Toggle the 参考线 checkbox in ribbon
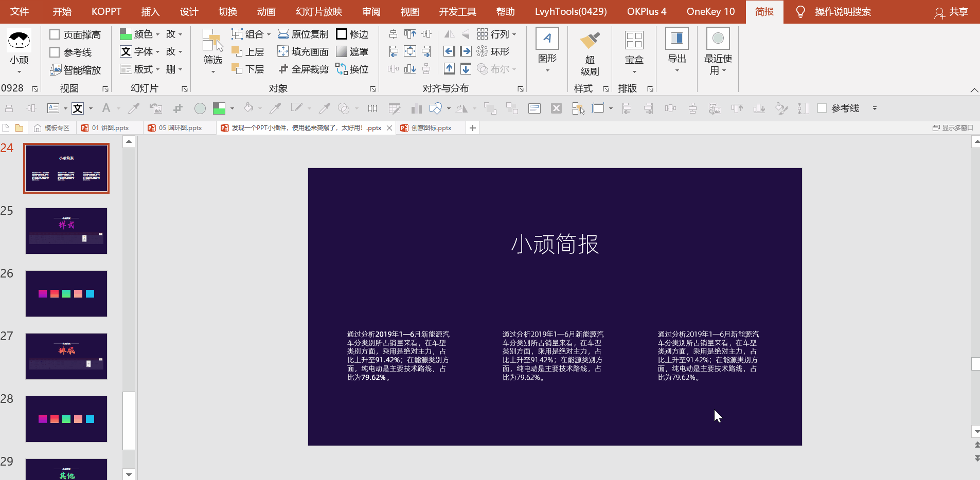 [55, 52]
